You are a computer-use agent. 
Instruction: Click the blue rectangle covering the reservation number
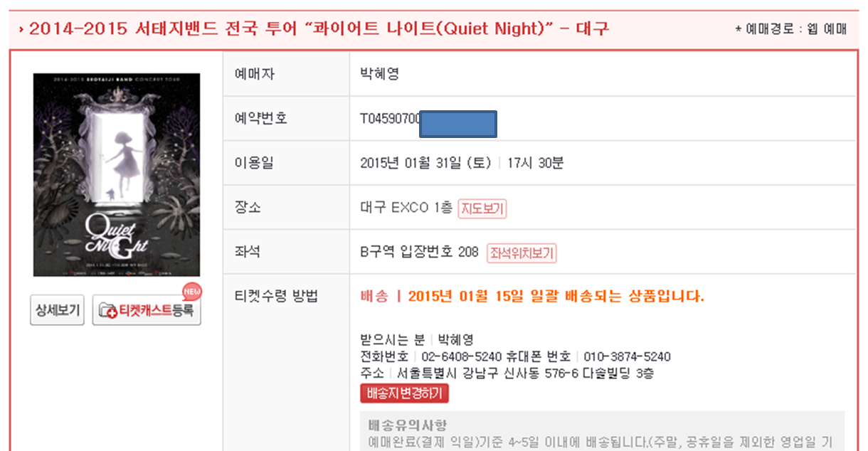click(458, 124)
